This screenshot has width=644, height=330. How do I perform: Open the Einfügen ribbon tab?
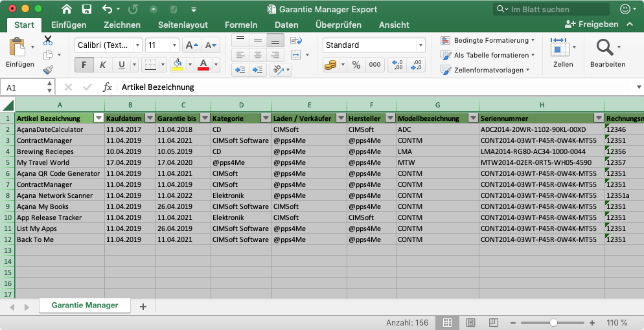pyautogui.click(x=69, y=25)
